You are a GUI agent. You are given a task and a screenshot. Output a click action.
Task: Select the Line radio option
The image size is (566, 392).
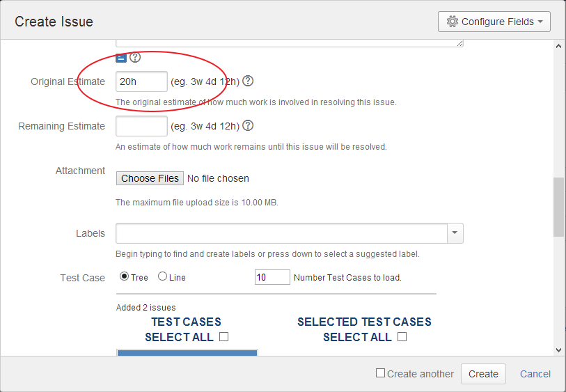pyautogui.click(x=163, y=276)
